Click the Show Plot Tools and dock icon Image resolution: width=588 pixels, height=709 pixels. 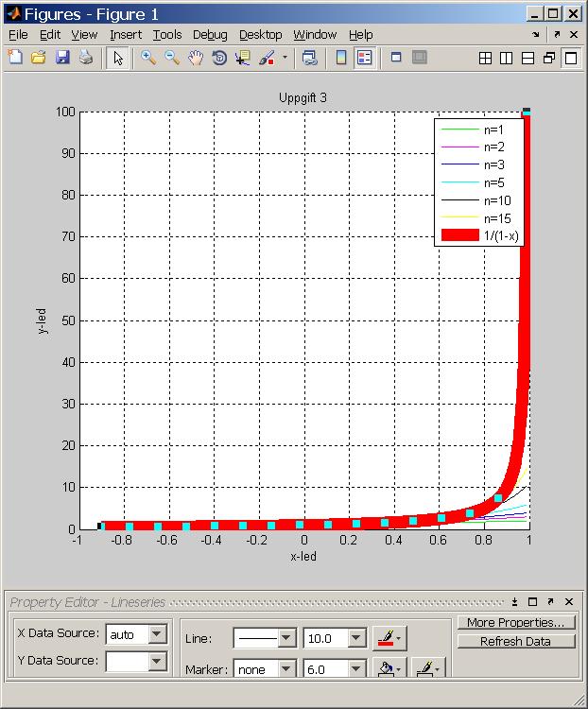[x=420, y=58]
